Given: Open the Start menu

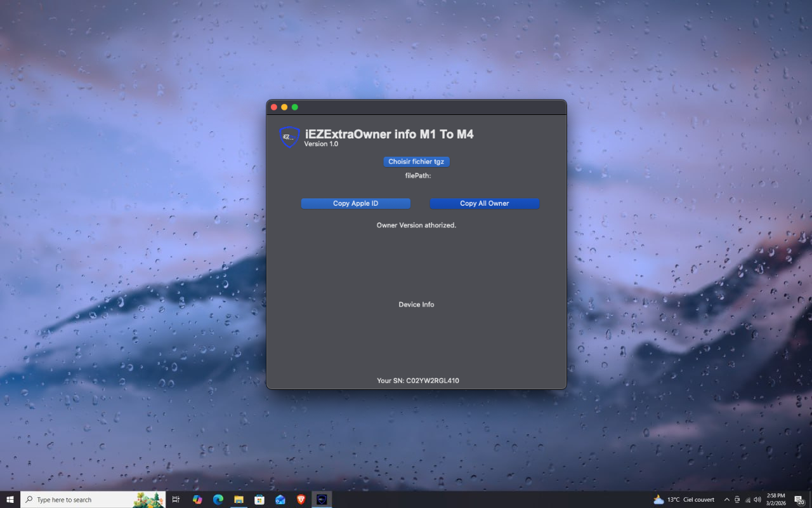Looking at the screenshot, I should (10, 500).
